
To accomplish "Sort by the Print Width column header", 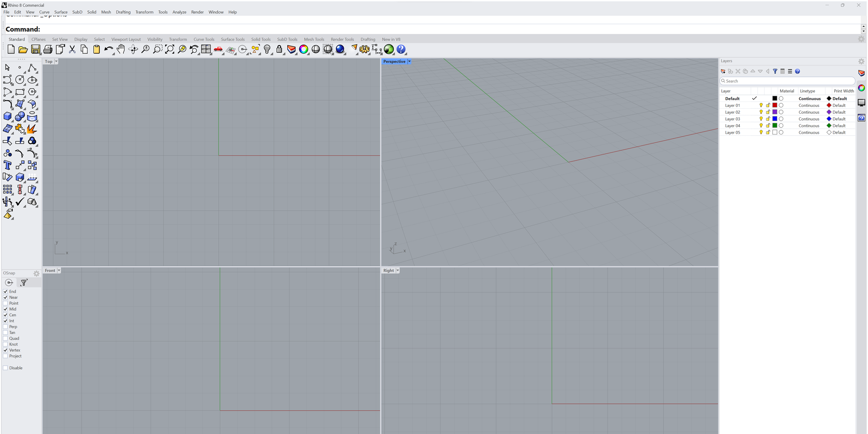I will tap(844, 91).
